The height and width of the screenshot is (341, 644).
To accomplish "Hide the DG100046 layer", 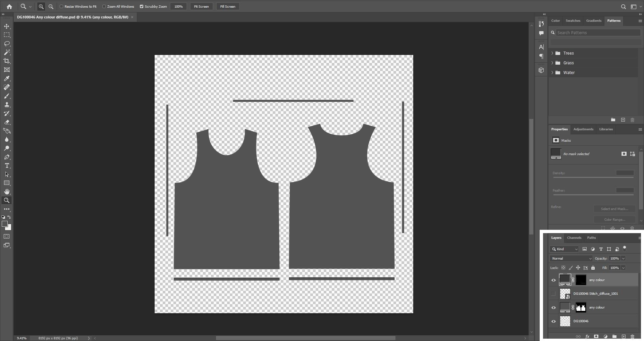I will 553,321.
